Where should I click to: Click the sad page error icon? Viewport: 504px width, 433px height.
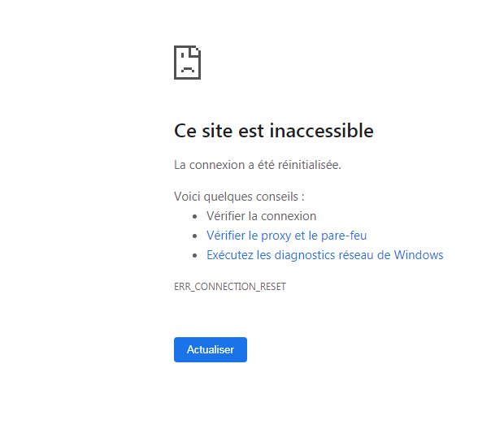(x=187, y=63)
